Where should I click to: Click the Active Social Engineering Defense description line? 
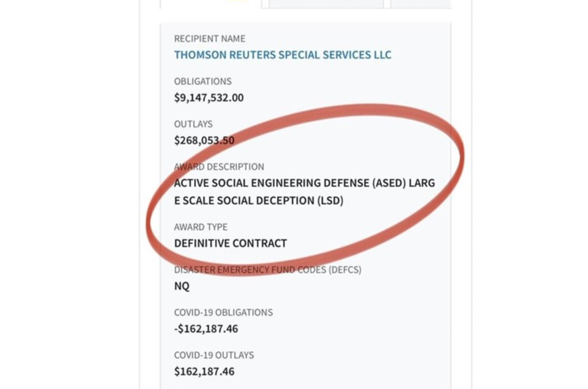click(x=304, y=183)
